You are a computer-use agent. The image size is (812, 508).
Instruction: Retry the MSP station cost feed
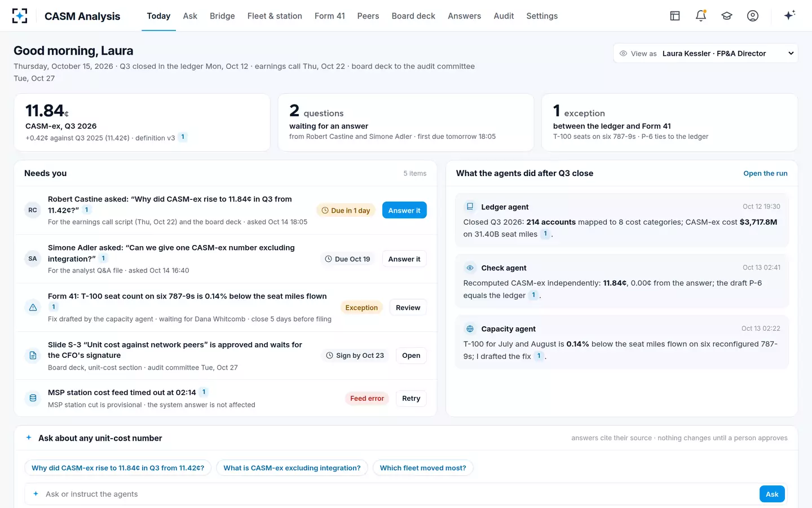pos(411,398)
